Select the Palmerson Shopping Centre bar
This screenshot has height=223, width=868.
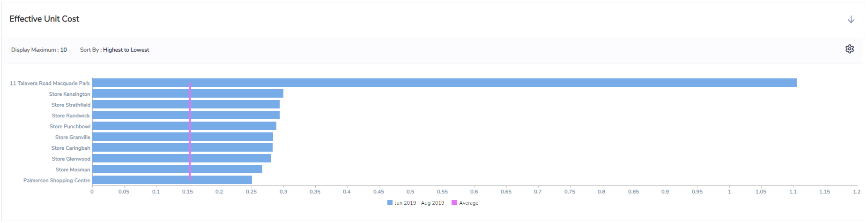click(x=172, y=180)
